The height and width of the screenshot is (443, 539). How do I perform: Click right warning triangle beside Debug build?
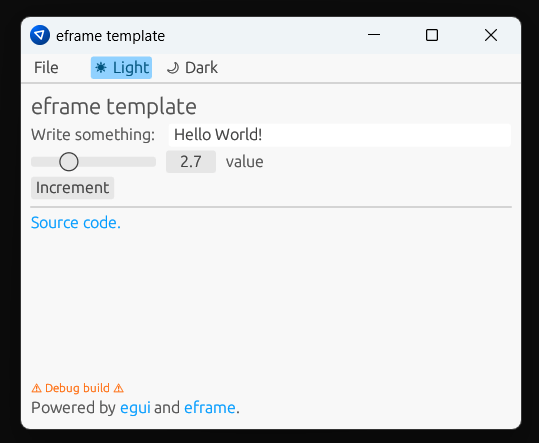coord(119,388)
